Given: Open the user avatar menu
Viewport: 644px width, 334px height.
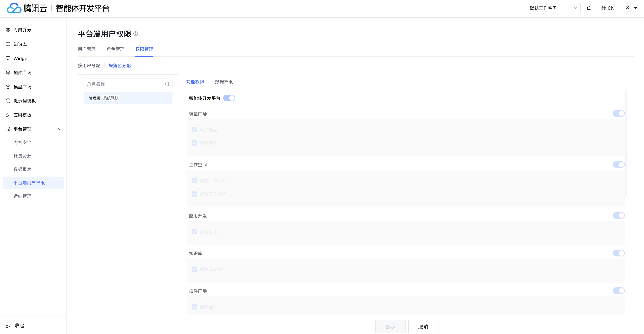Looking at the screenshot, I should (627, 8).
